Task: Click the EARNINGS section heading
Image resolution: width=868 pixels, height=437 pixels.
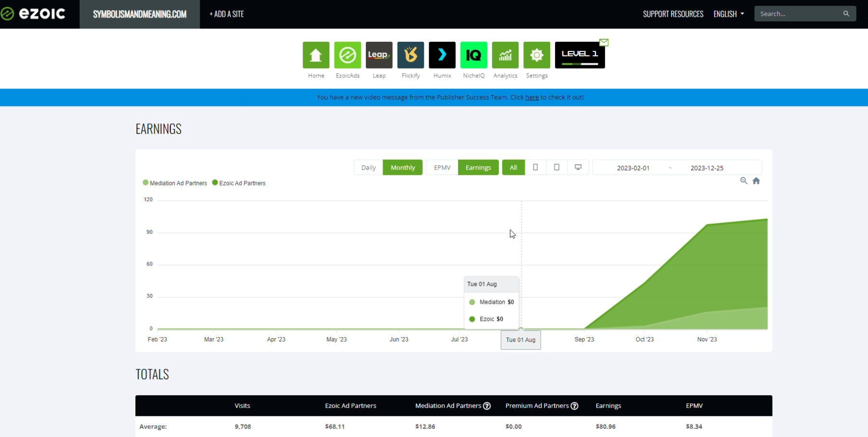Action: pyautogui.click(x=158, y=129)
